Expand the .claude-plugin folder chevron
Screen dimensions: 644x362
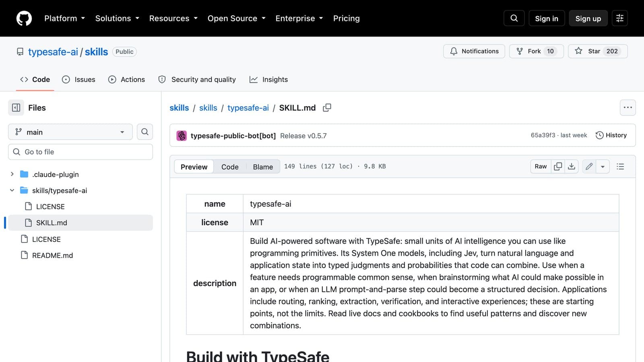(x=12, y=174)
